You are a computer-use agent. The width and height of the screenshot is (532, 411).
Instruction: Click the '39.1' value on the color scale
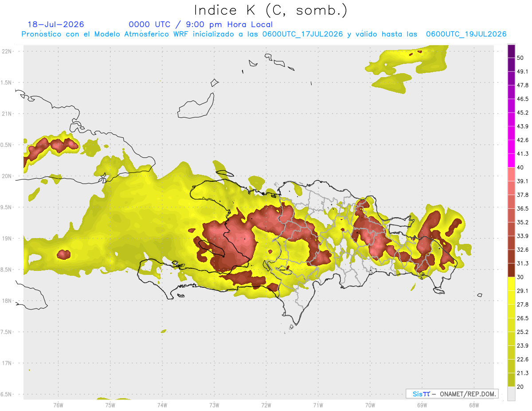pos(523,181)
